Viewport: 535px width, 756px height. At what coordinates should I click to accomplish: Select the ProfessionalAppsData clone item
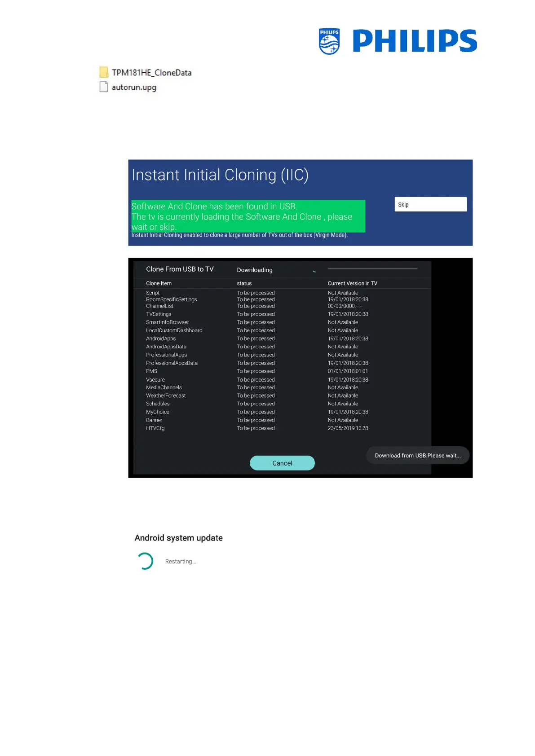(172, 363)
